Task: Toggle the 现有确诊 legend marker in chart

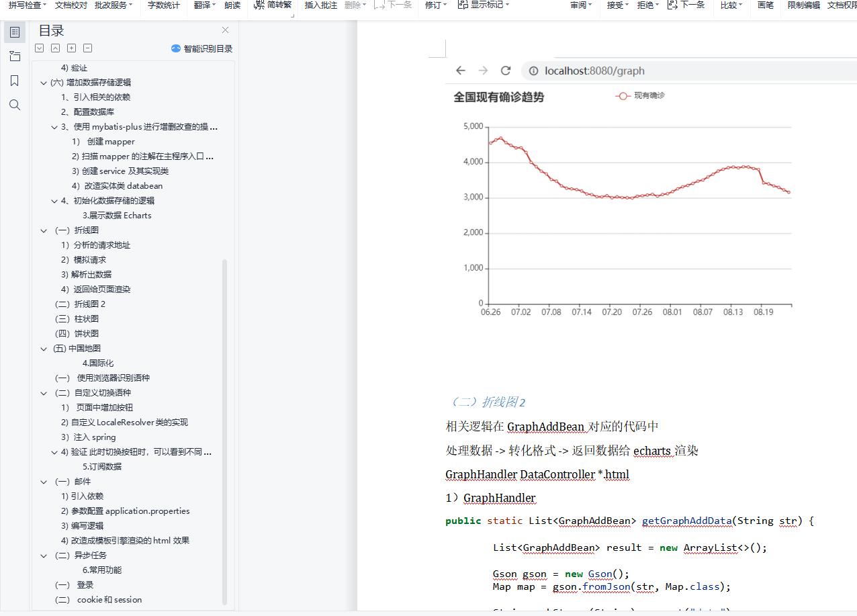Action: [622, 96]
